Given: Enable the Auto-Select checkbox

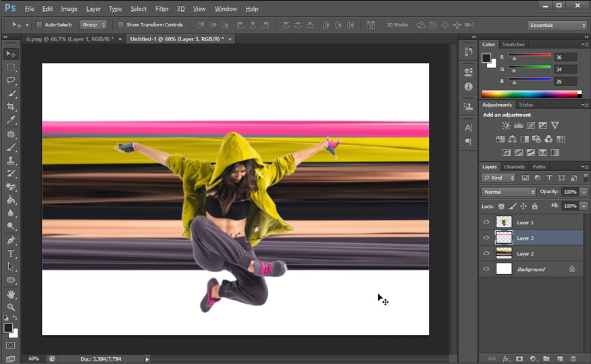Looking at the screenshot, I should click(38, 25).
